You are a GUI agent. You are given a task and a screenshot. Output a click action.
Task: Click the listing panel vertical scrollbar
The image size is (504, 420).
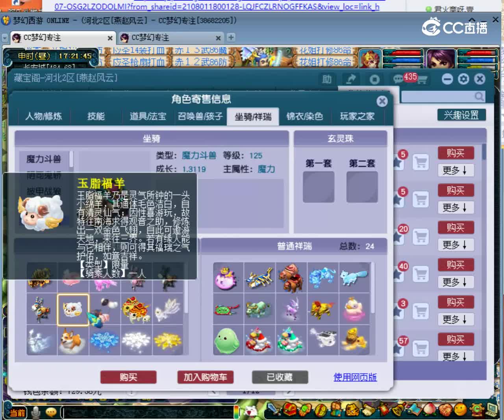pyautogui.click(x=484, y=152)
